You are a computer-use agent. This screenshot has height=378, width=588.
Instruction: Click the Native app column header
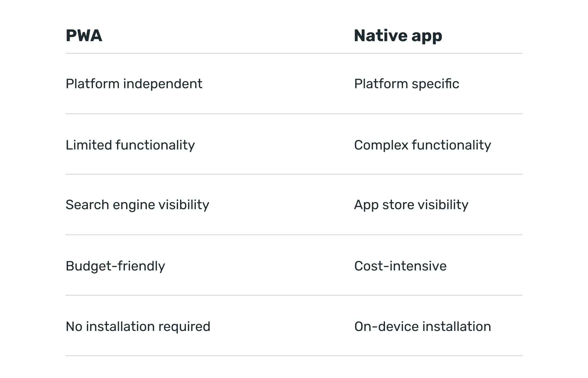[398, 36]
